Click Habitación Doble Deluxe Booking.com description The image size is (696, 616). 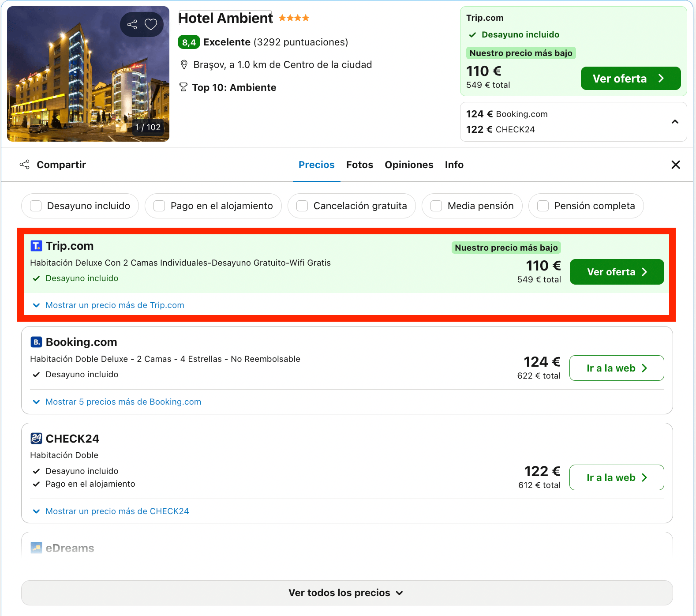click(x=165, y=359)
